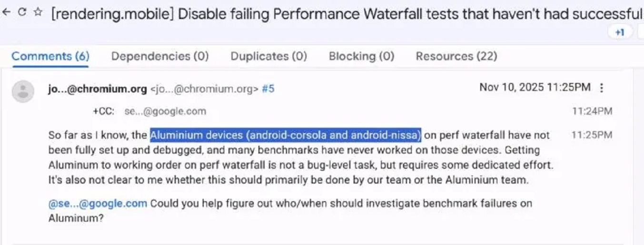Click the highlighted Aluminium devices text
This screenshot has width=644, height=245.
[x=286, y=135]
